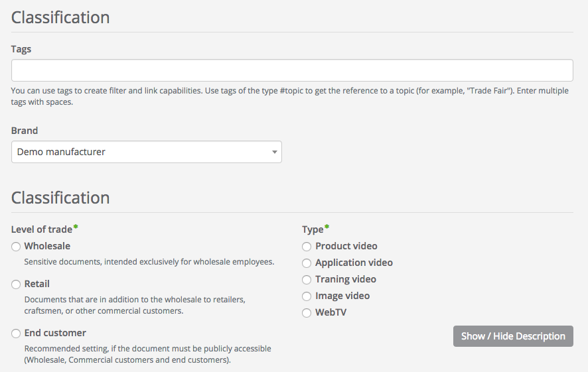
Task: Select the Image video radio button
Action: coord(307,296)
